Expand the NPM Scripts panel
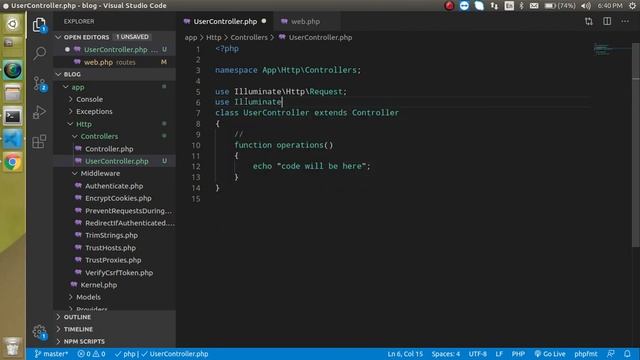This screenshot has width=640, height=360. (x=115, y=342)
